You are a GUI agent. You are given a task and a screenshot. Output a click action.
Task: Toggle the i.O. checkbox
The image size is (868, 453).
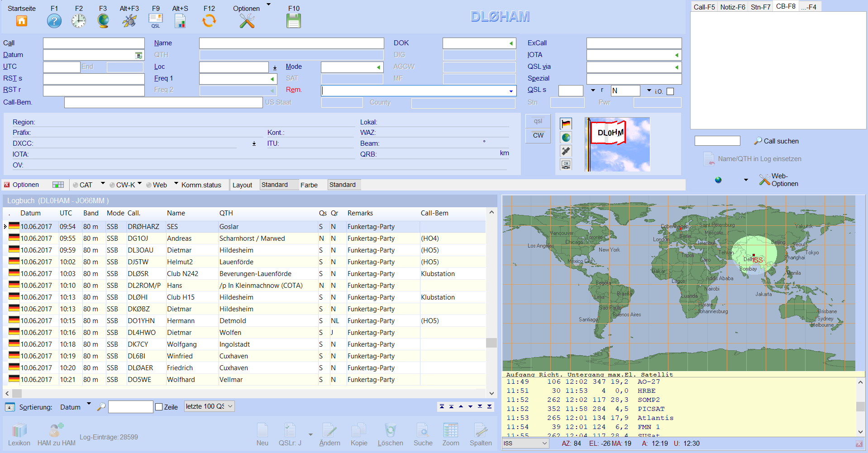[670, 91]
